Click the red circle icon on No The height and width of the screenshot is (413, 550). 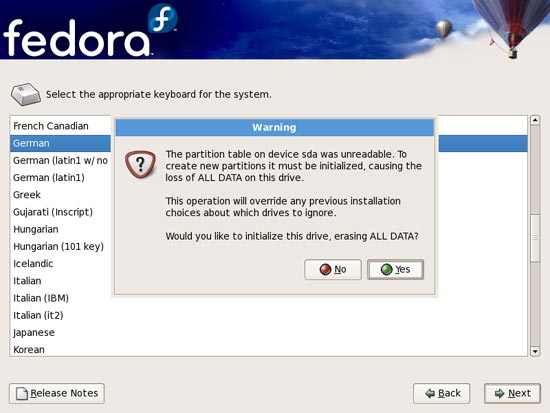tap(325, 269)
